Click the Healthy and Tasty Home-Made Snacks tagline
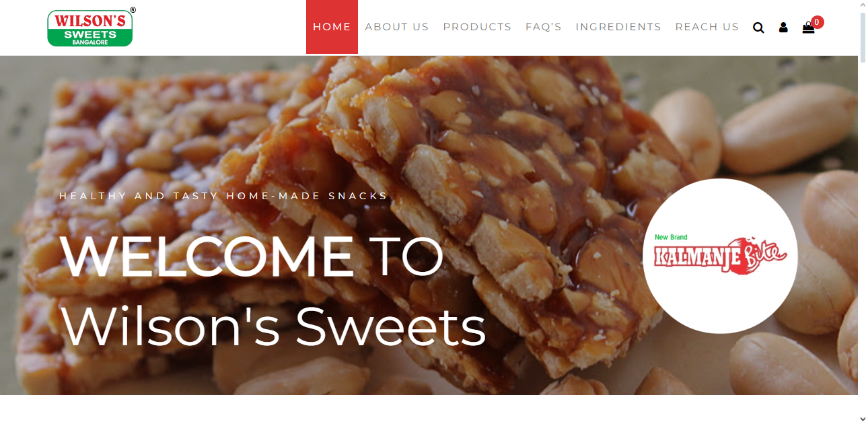The height and width of the screenshot is (424, 868). pos(223,196)
